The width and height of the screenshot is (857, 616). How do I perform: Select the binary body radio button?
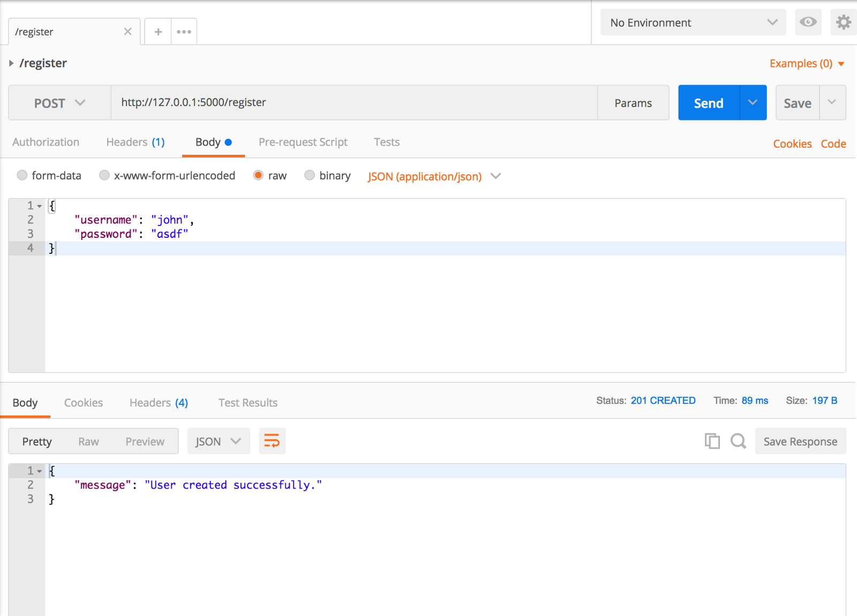[x=310, y=175]
